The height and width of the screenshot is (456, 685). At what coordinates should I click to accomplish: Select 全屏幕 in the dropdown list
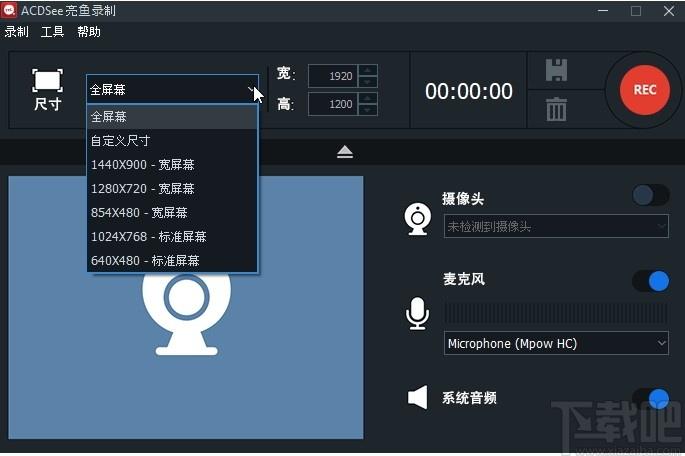172,117
